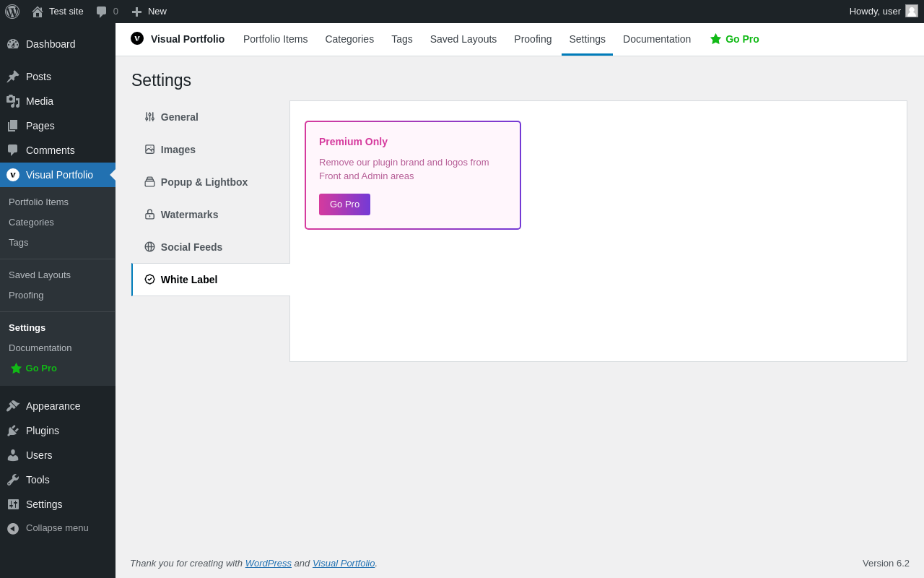
Task: Go to Saved Layouts in top navigation
Action: [x=463, y=39]
